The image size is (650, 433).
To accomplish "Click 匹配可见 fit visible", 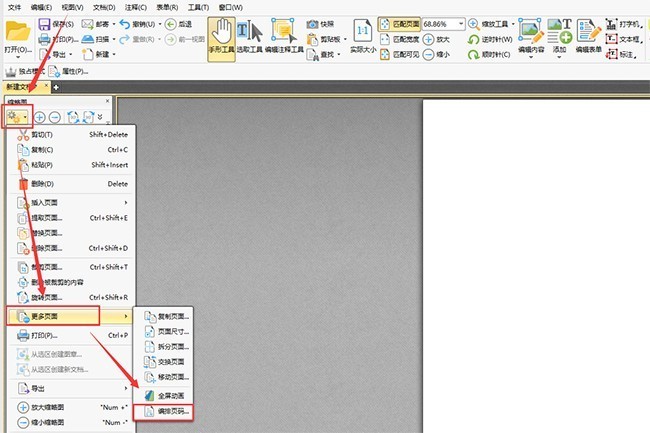I will tap(400, 54).
